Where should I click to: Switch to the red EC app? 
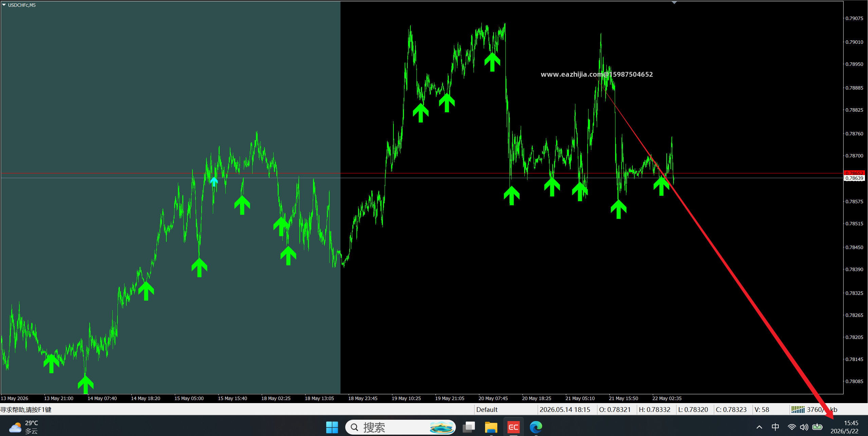tap(513, 427)
